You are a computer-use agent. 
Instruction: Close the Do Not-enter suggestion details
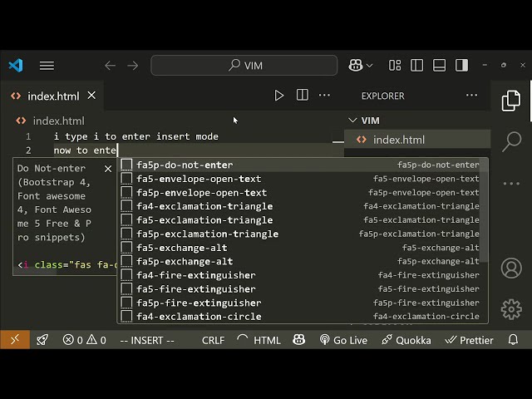tap(108, 169)
